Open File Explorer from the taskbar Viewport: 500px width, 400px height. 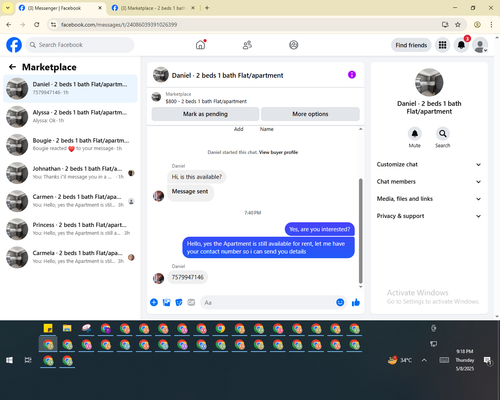67,328
